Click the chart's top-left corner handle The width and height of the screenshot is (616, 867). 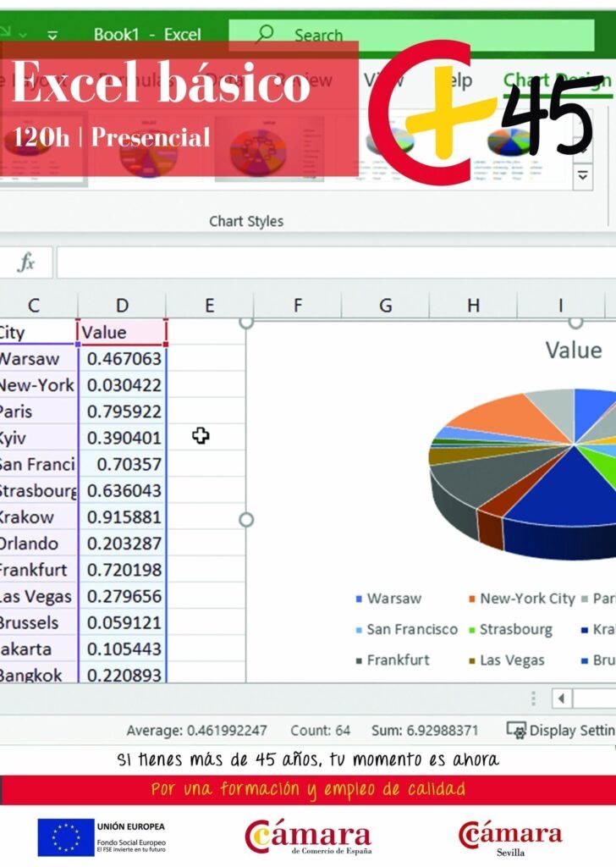(246, 322)
